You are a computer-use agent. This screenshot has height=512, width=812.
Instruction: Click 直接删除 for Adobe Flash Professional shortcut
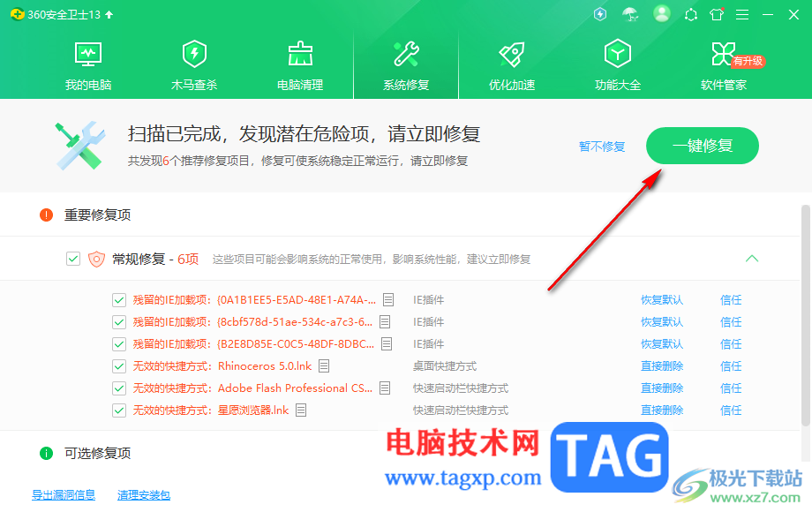(662, 388)
